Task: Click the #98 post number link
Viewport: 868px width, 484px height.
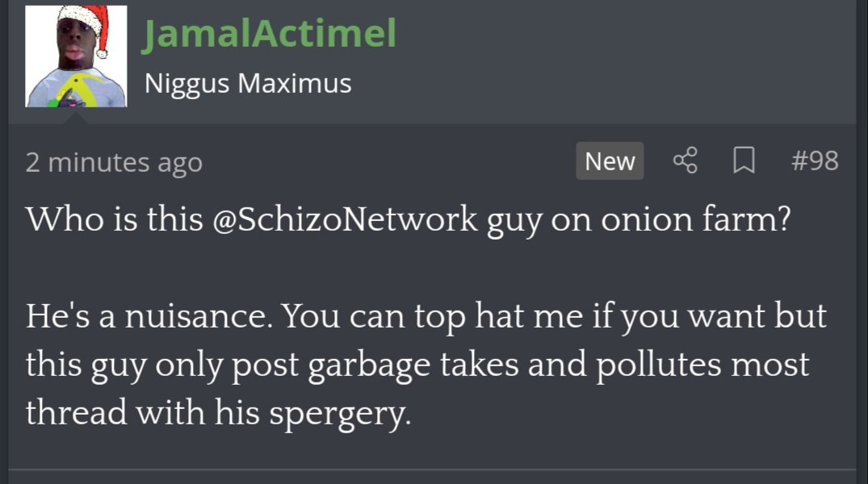Action: 814,161
